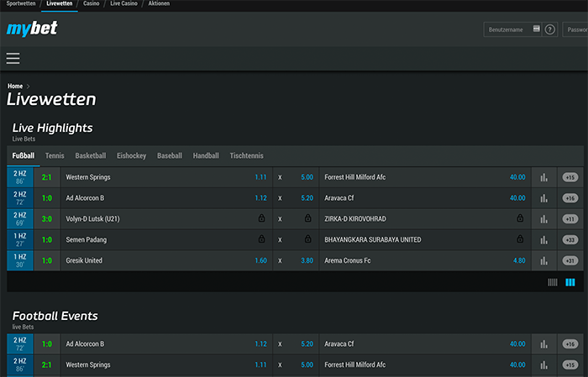The height and width of the screenshot is (377, 588).
Task: Open the hamburger navigation menu
Action: [x=13, y=58]
